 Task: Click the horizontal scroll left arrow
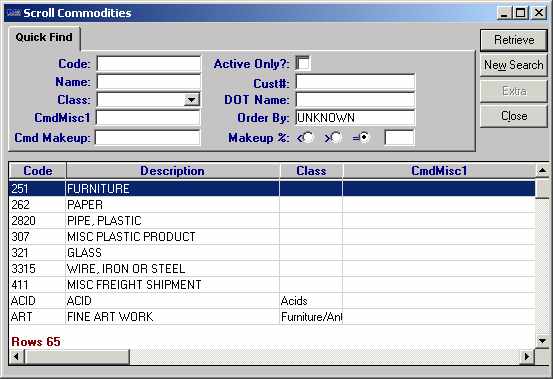coord(16,357)
